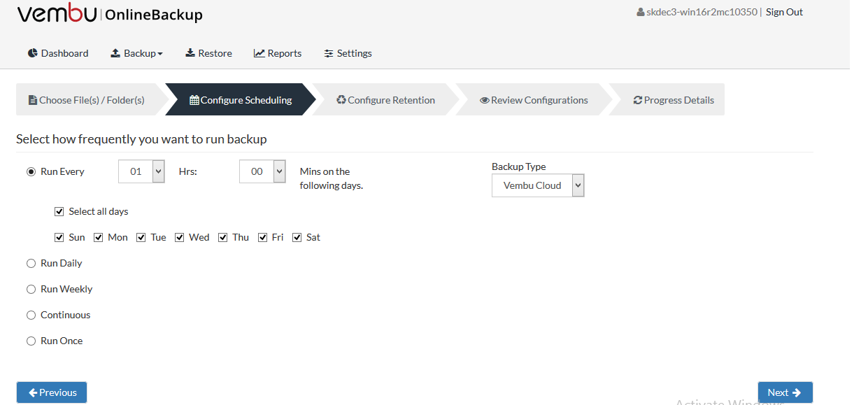Click the Restore download icon
Screen dimensions: 868x405
190,53
